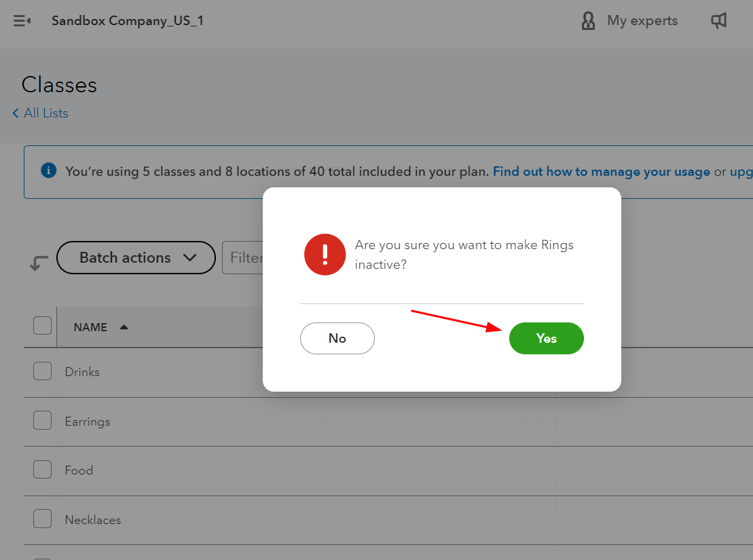Click the red alert icon in the dialog
753x560 pixels.
click(325, 255)
